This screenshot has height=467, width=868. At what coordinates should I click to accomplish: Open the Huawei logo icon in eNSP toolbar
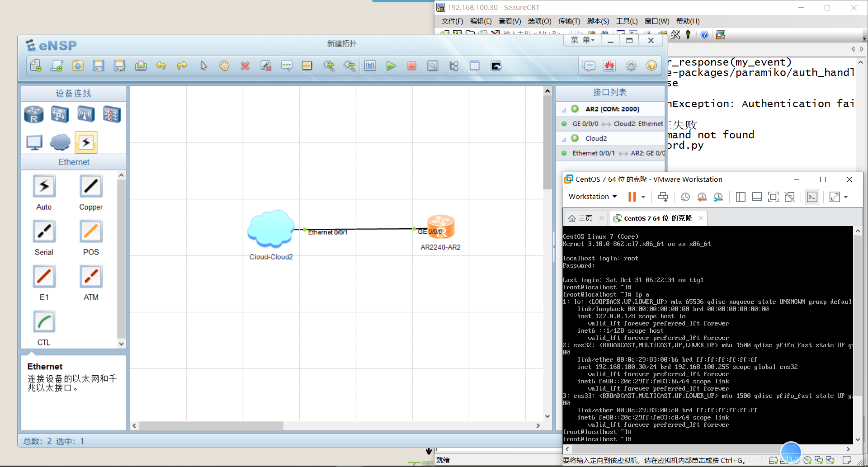click(610, 66)
